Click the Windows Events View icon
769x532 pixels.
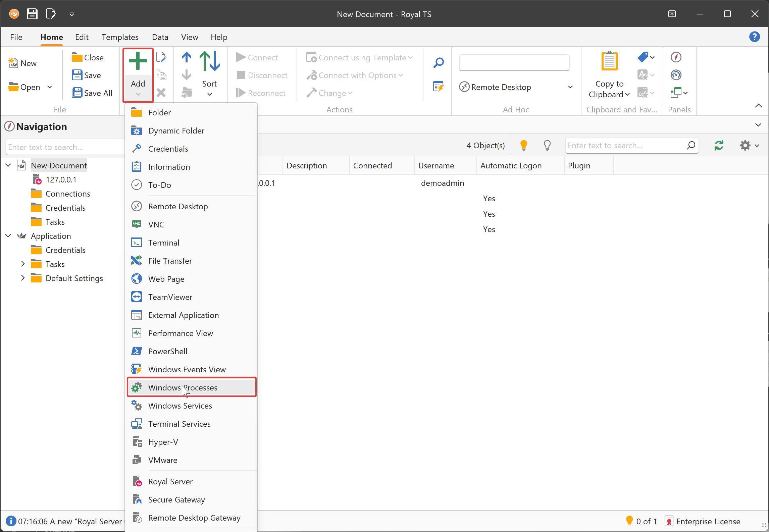tap(137, 369)
